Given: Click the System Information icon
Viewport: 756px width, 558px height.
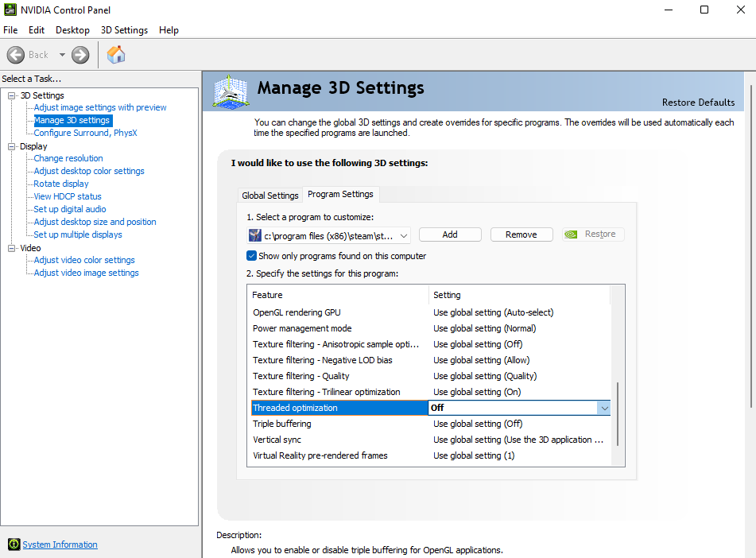Looking at the screenshot, I should coord(14,544).
